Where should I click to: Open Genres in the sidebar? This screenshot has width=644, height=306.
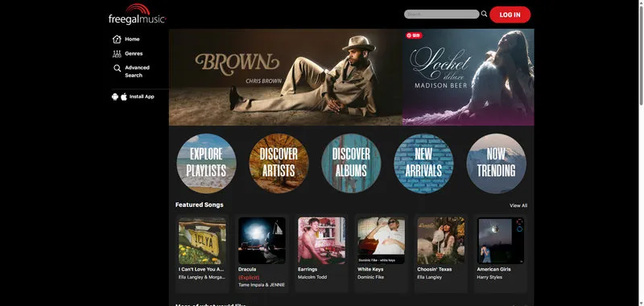pos(134,53)
